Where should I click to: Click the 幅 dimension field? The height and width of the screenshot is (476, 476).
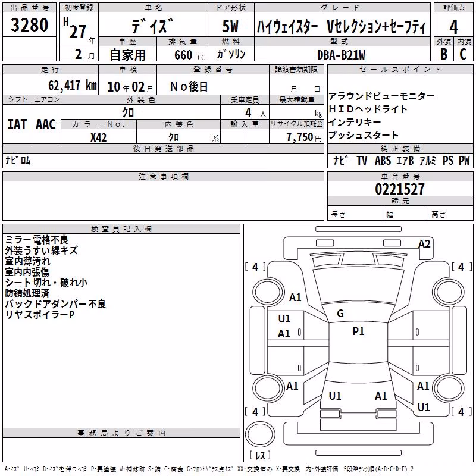[405, 213]
